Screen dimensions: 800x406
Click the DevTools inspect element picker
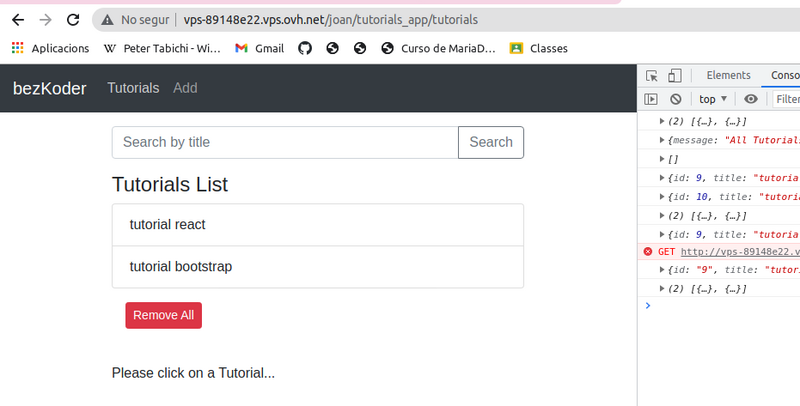click(652, 75)
